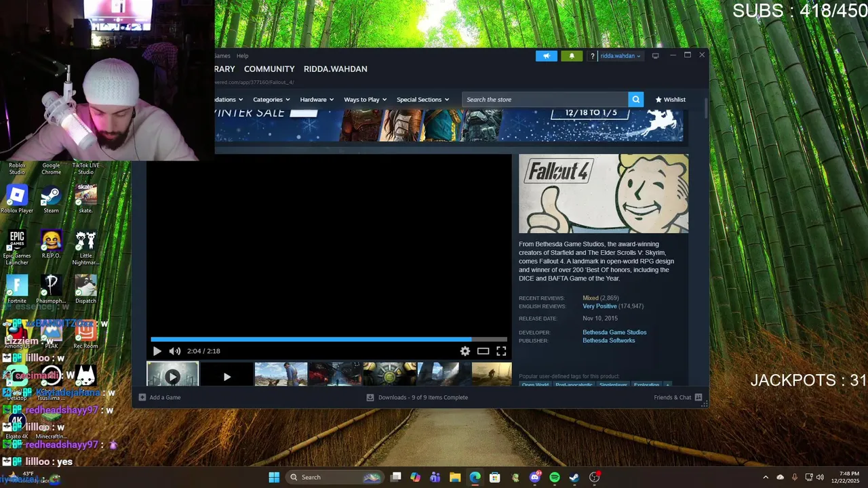The image size is (868, 488).
Task: Click the blue announcements megaphone button
Action: [x=546, y=56]
